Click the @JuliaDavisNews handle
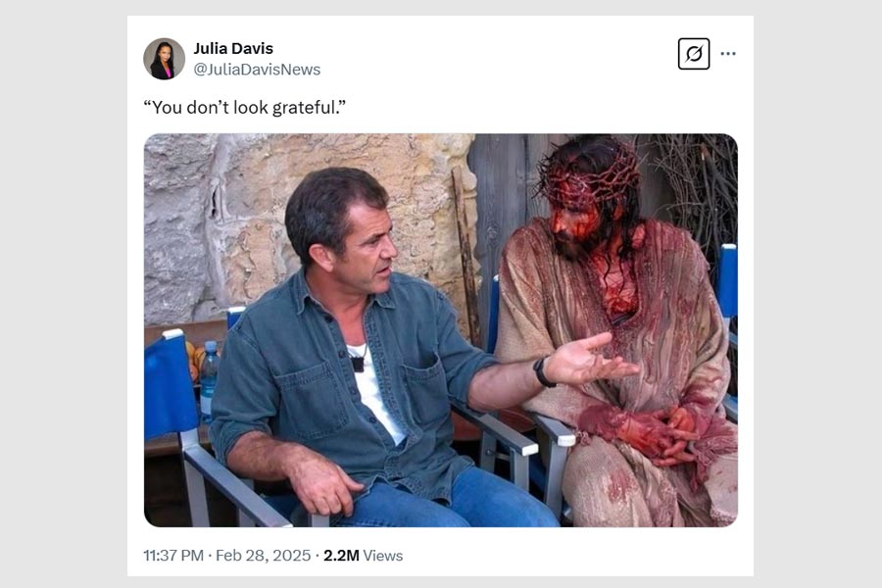This screenshot has height=588, width=882. (x=257, y=70)
